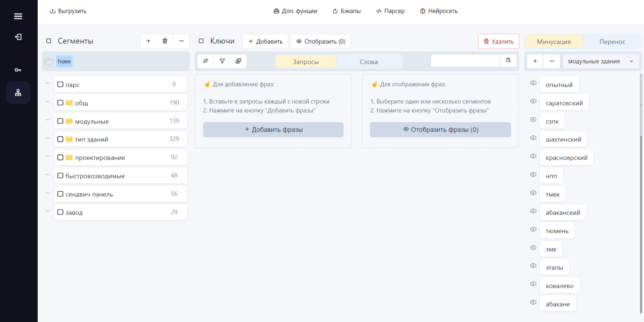
Task: Switch to the Перенос tab
Action: pyautogui.click(x=612, y=42)
